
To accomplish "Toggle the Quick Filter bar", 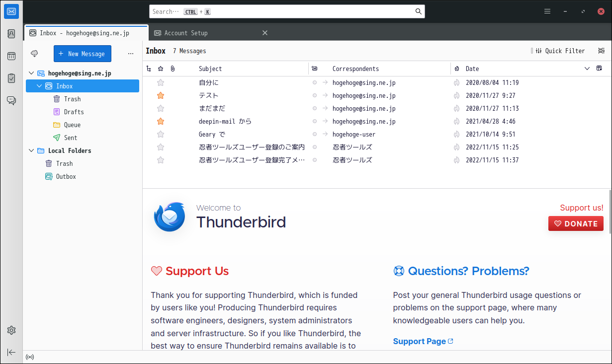I will pos(560,51).
